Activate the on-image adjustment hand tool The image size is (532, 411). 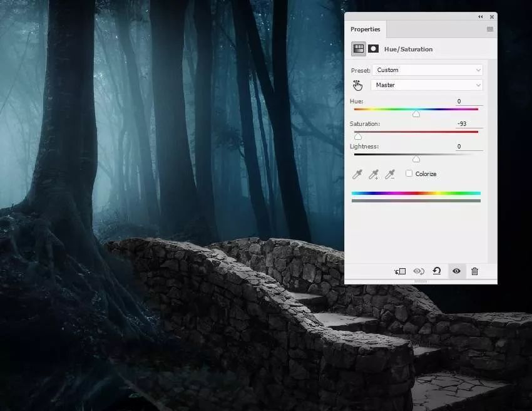pyautogui.click(x=357, y=85)
